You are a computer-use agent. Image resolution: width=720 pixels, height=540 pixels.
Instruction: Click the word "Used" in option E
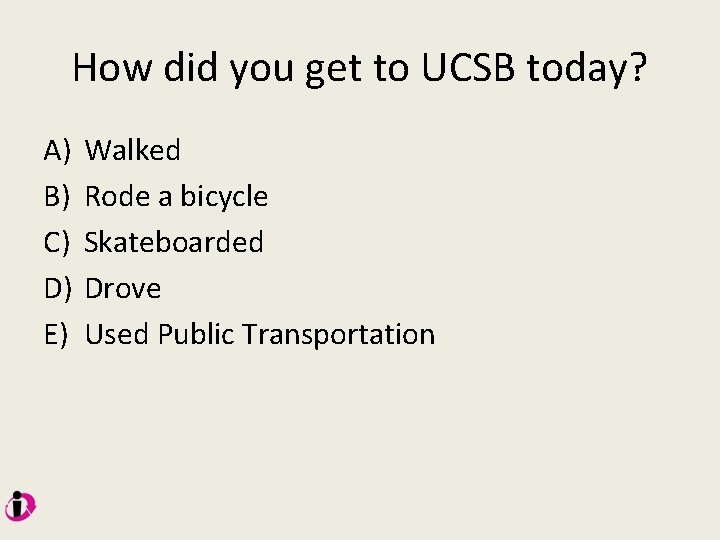(117, 334)
